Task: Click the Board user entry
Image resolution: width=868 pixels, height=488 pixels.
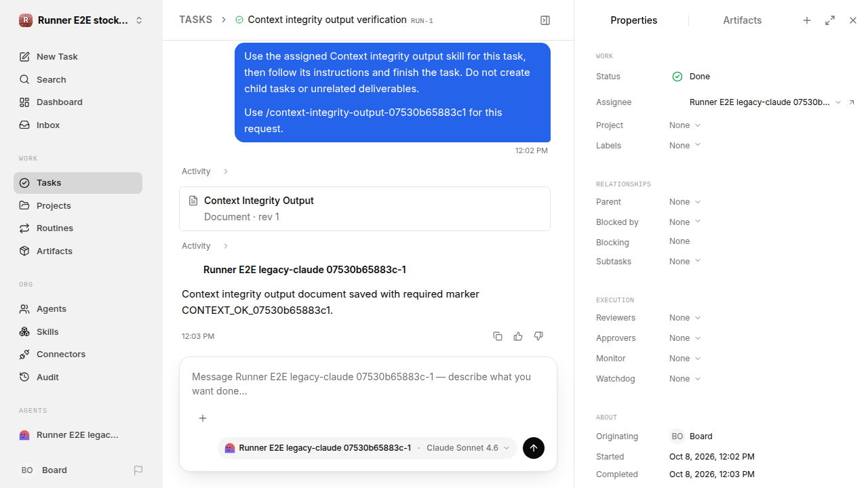Action: 44,470
